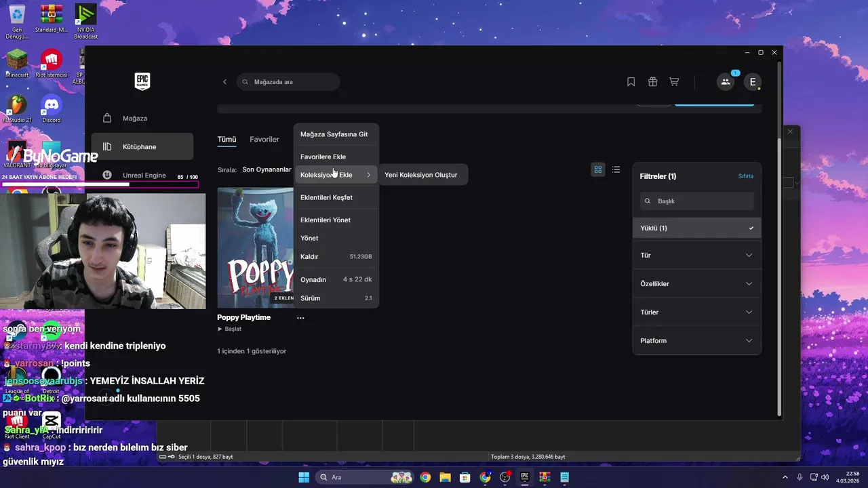Screen dimensions: 868x488
Task: Click the Sürüm 2.1 entry
Action: [336, 298]
